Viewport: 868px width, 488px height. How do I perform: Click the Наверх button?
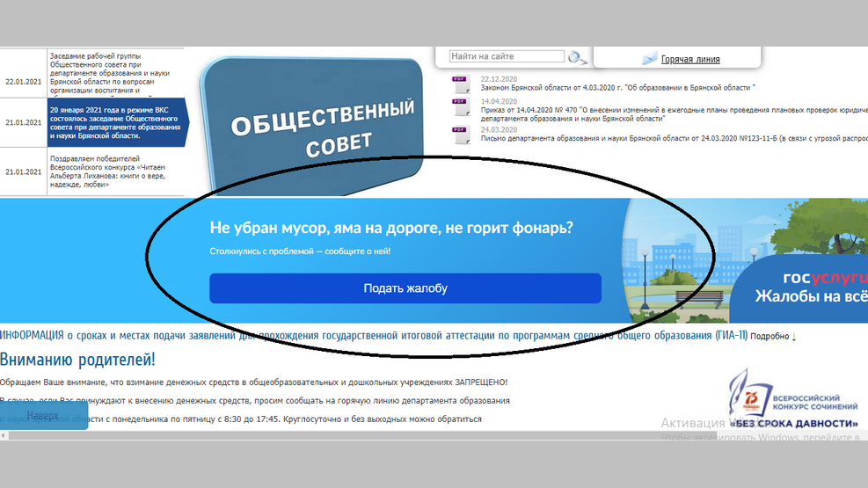click(x=44, y=416)
